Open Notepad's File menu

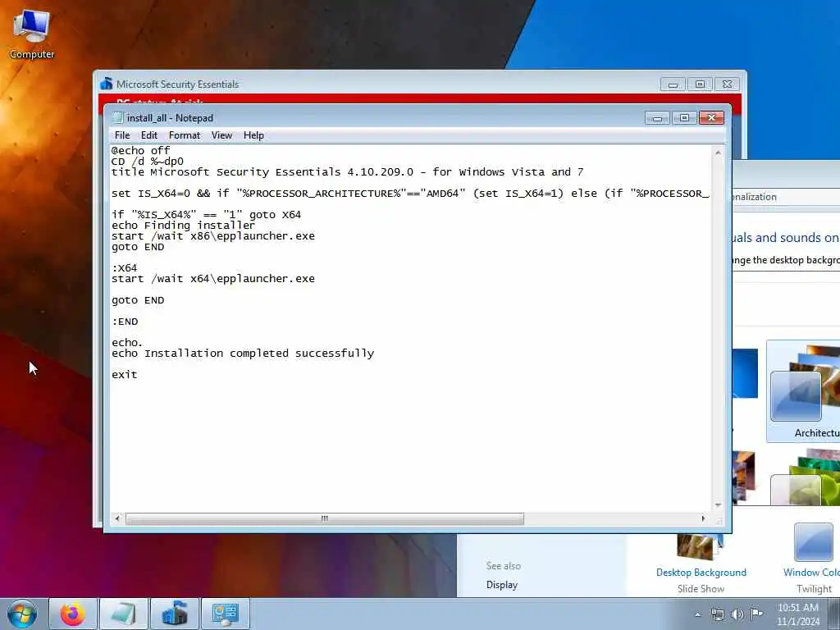[x=122, y=135]
